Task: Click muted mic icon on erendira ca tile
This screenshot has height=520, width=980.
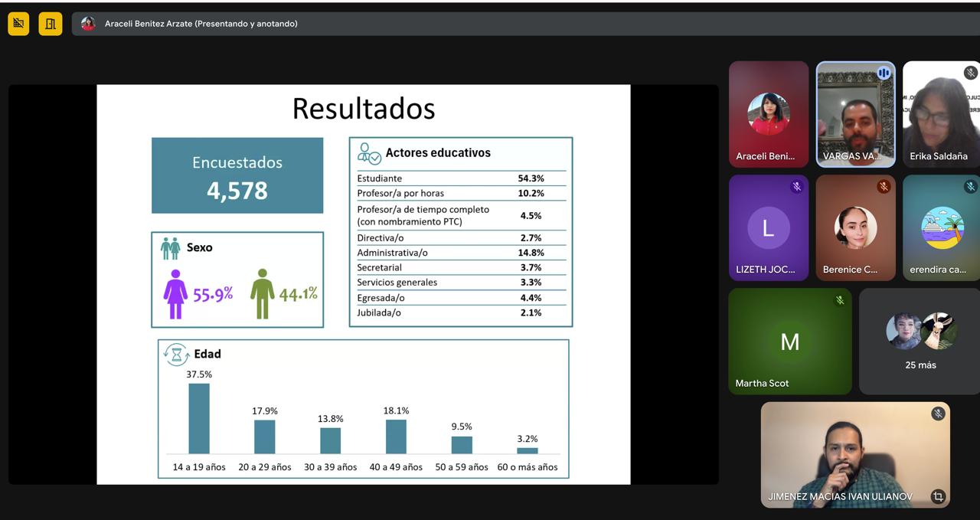Action: 970,186
